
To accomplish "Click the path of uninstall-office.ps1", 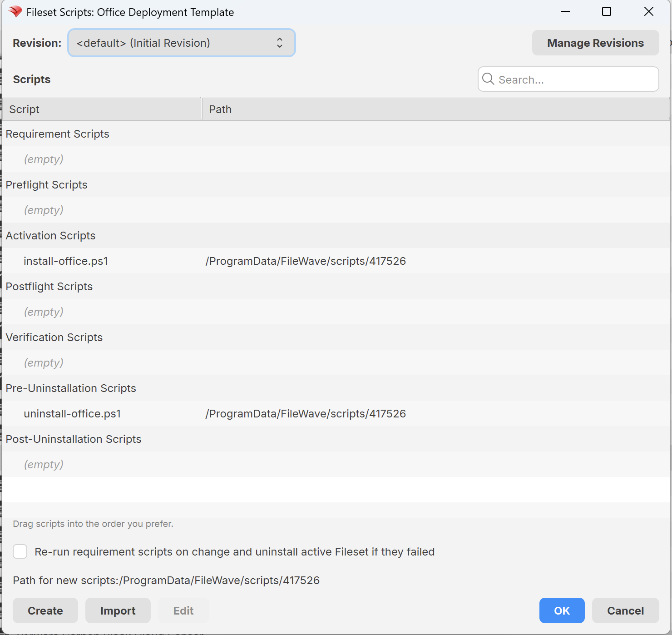I will coord(306,414).
